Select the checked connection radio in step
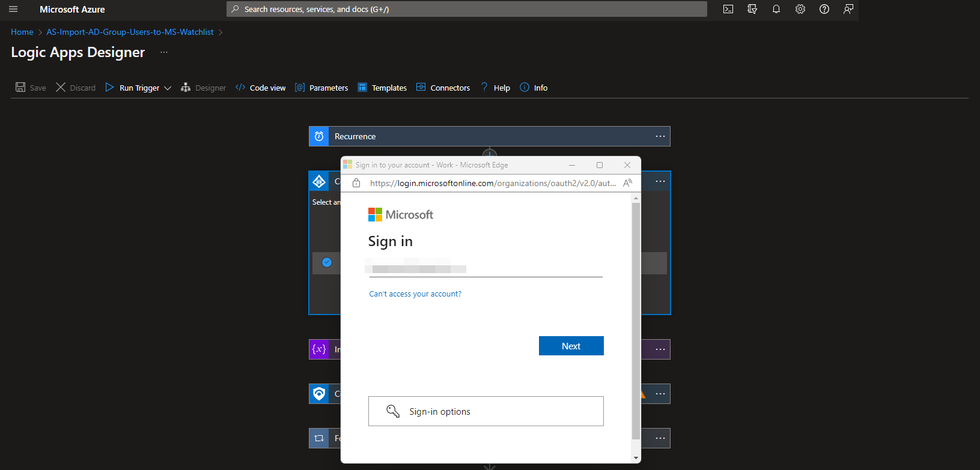Viewport: 980px width, 470px height. 327,262
